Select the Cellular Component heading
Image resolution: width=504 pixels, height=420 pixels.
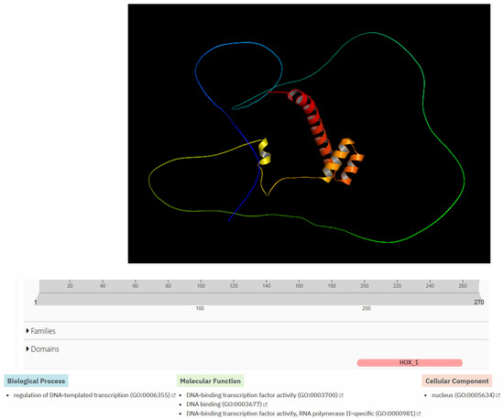[x=456, y=381]
